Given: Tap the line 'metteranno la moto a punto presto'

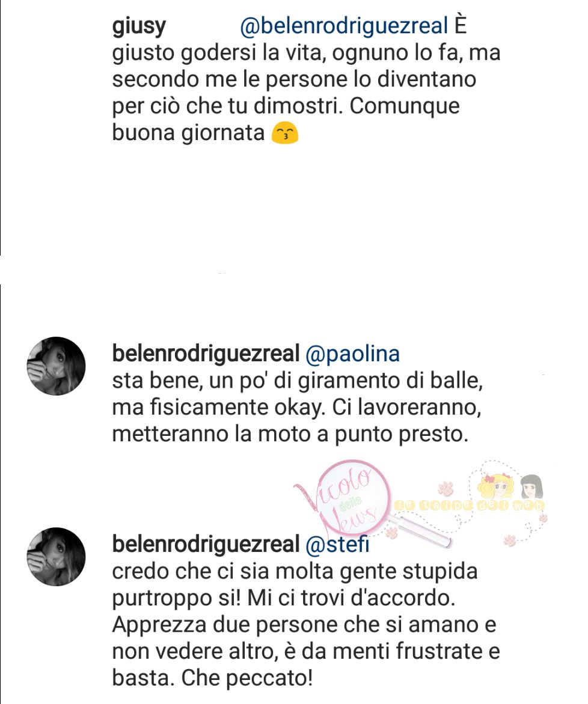Looking at the screenshot, I should [x=290, y=434].
